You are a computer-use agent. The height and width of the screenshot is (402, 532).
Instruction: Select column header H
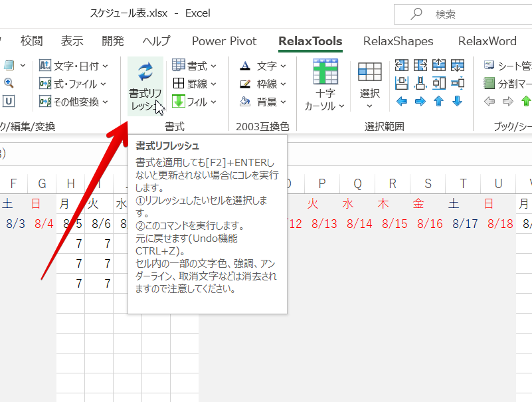(70, 183)
